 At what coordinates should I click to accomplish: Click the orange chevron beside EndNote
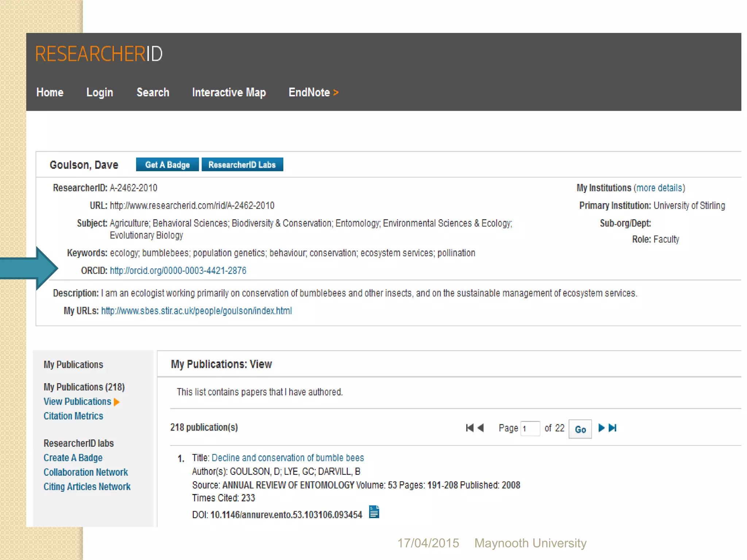tap(336, 93)
